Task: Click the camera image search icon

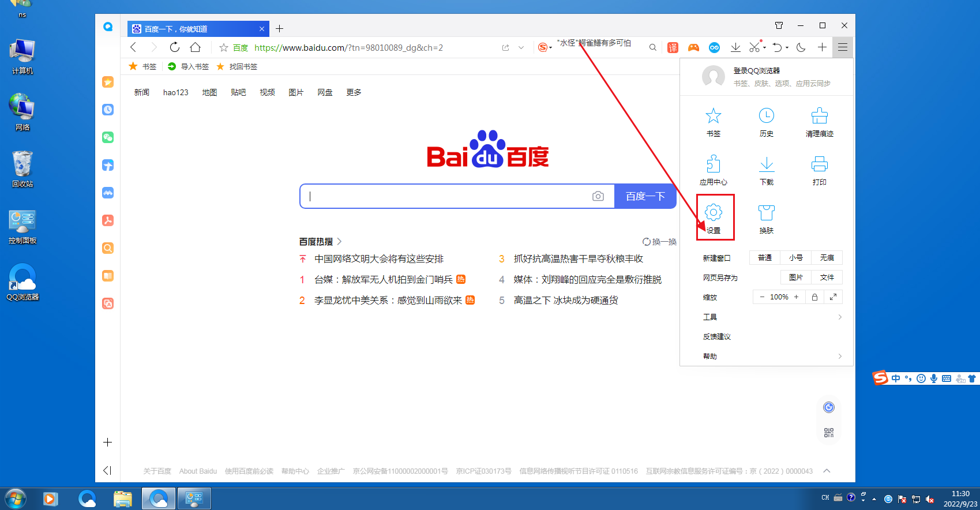Action: 598,196
